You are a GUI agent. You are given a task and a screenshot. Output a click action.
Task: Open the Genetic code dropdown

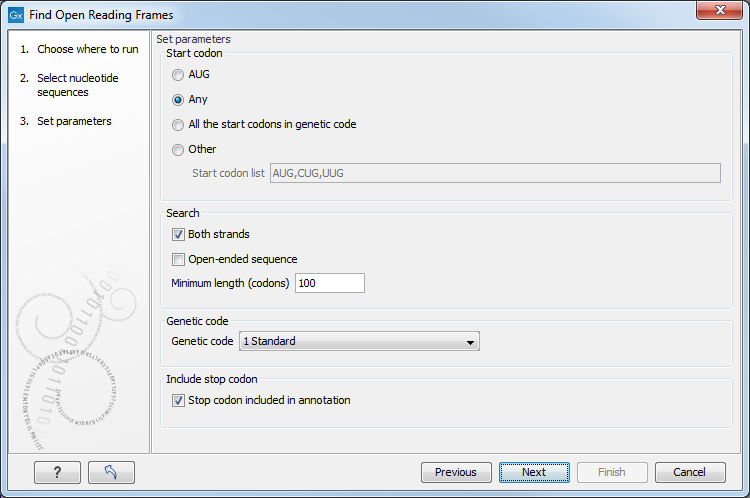tap(359, 342)
